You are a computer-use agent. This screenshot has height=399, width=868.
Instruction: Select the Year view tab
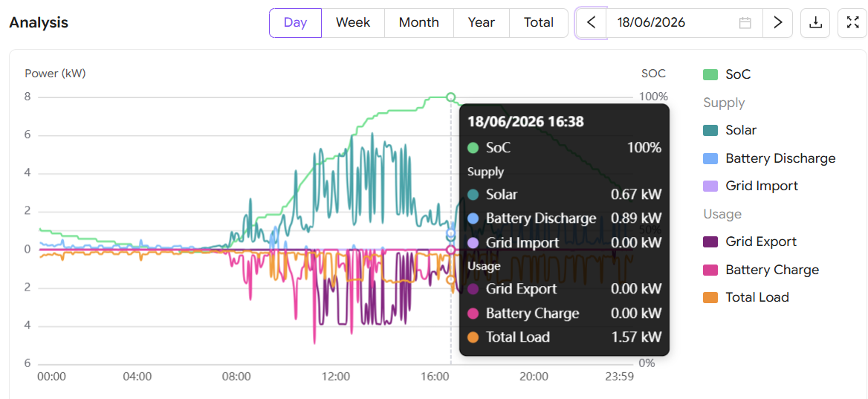(x=481, y=23)
